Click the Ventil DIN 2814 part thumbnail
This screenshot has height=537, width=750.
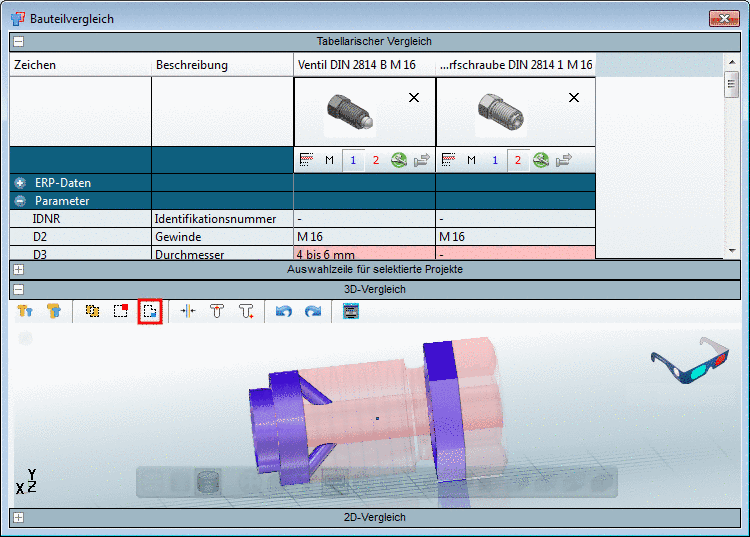(349, 113)
